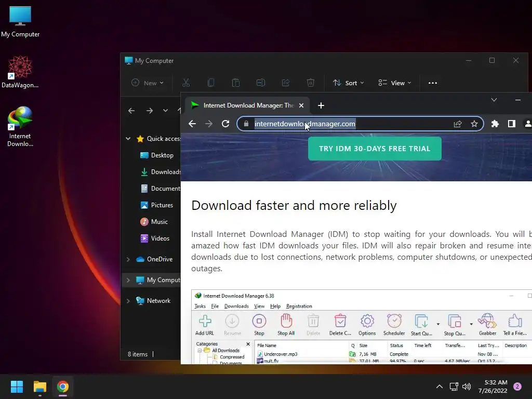
Task: Select Desktop in Quick access
Action: pyautogui.click(x=157, y=155)
